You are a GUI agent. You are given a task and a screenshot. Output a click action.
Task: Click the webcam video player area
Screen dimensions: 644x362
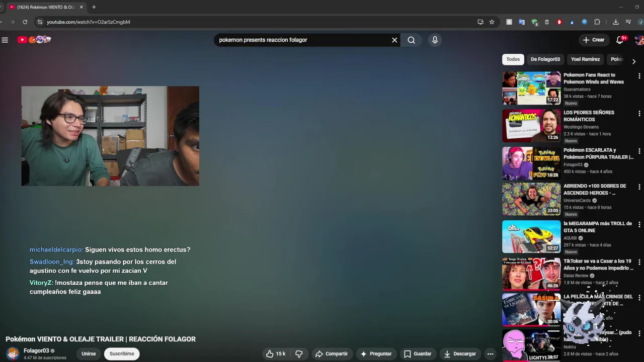click(x=110, y=136)
